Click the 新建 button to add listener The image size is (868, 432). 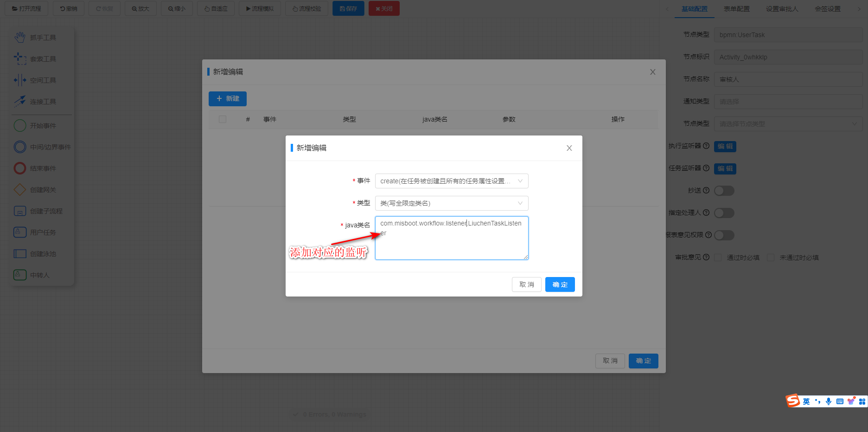[x=228, y=99]
